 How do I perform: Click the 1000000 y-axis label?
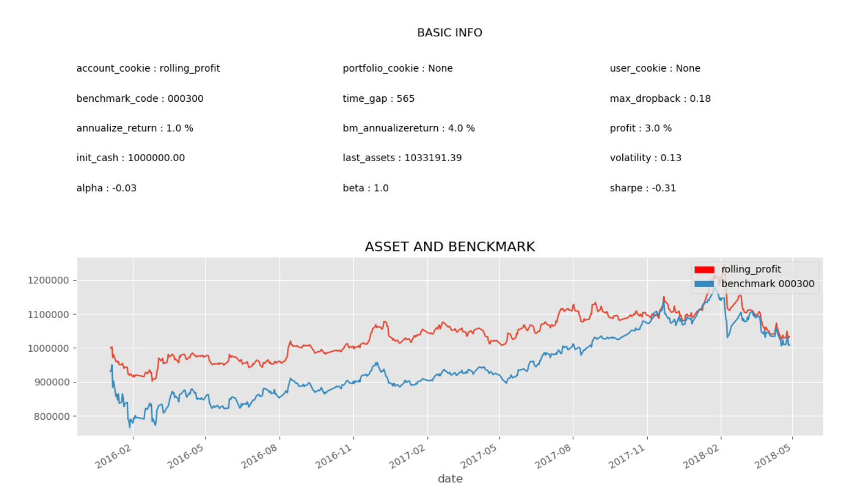point(48,348)
